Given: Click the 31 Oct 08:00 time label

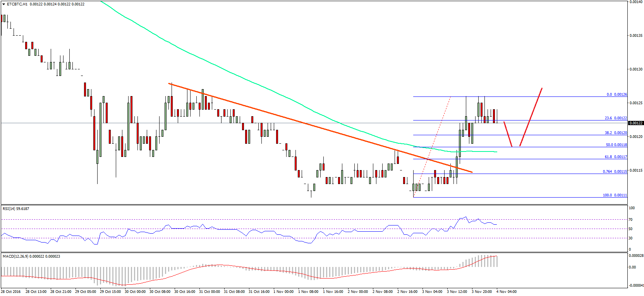Looking at the screenshot, I should [234, 291].
